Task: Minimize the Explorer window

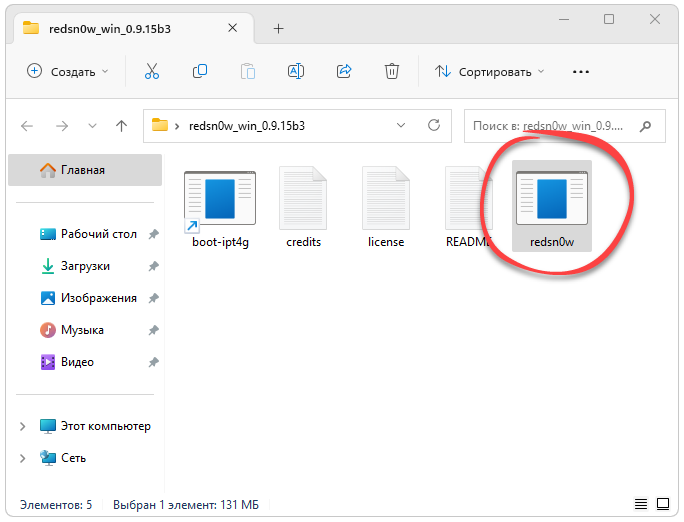Action: (564, 19)
